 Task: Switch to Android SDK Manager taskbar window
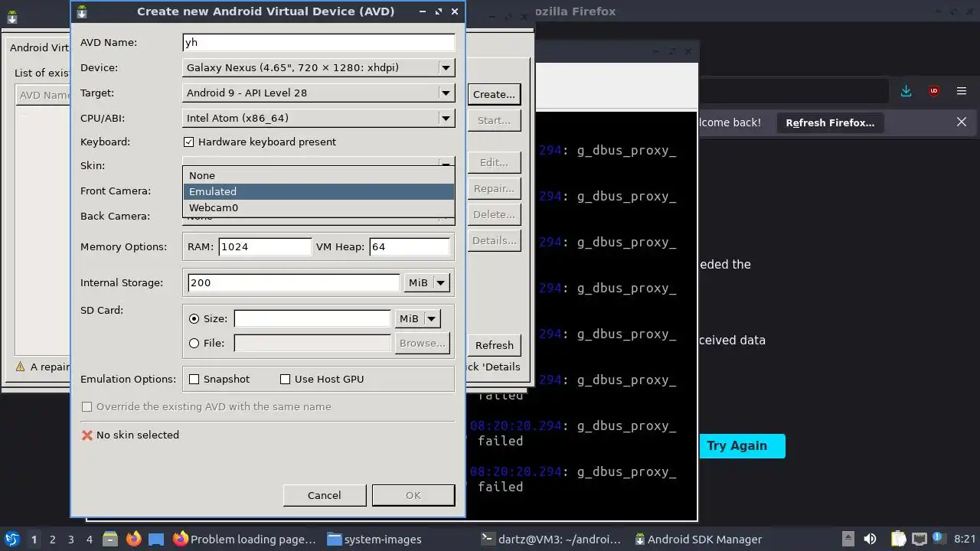point(698,540)
